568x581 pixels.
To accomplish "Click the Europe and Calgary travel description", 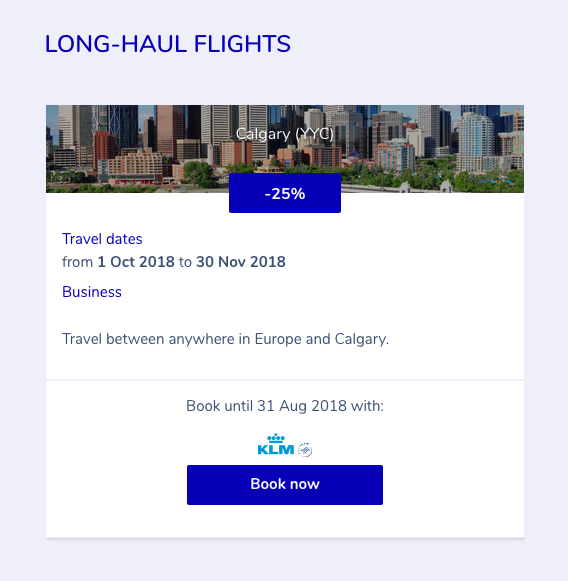I will tap(225, 339).
